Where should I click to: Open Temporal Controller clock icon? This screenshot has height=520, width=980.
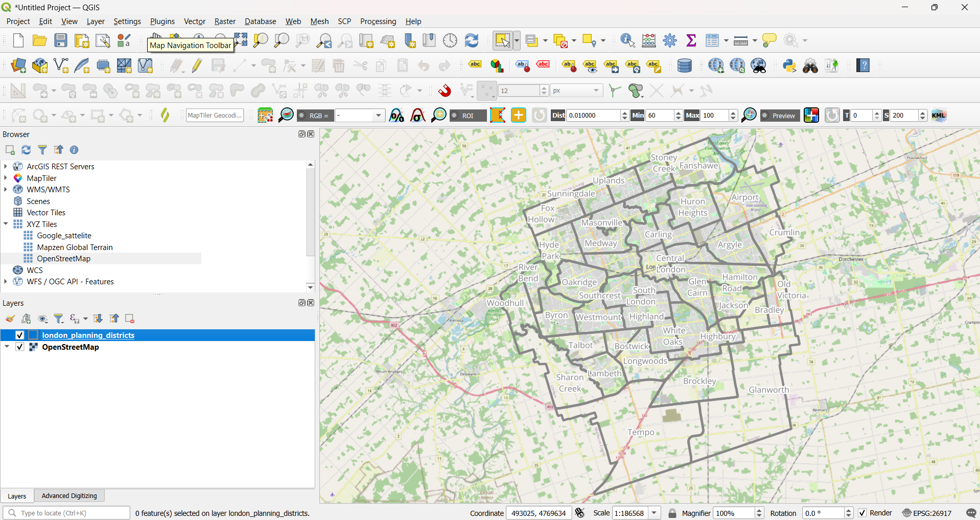pyautogui.click(x=450, y=40)
